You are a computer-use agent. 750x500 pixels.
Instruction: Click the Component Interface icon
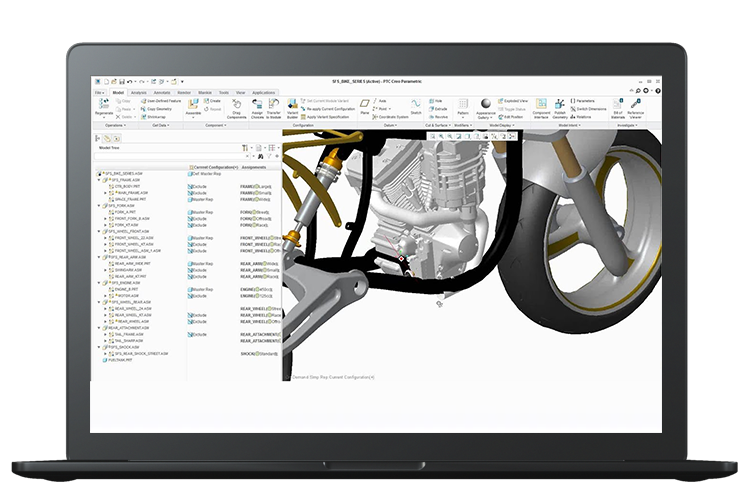[541, 104]
